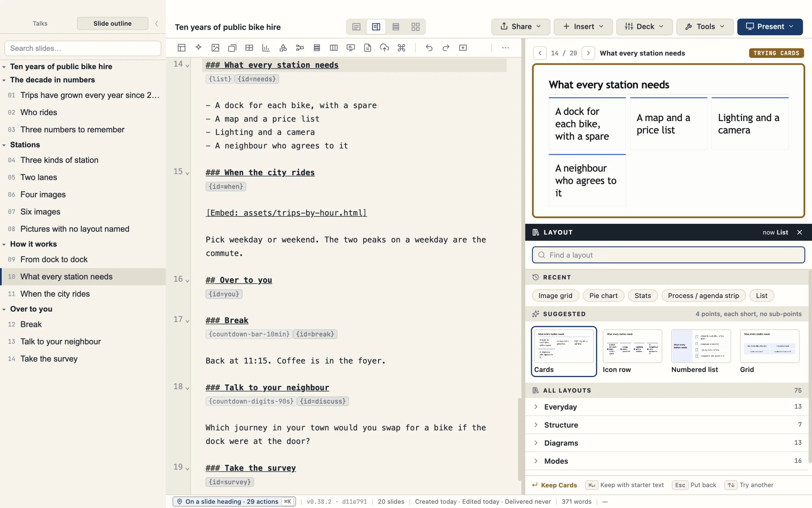Open the Insert dropdown menu
This screenshot has width=812, height=508.
click(583, 27)
